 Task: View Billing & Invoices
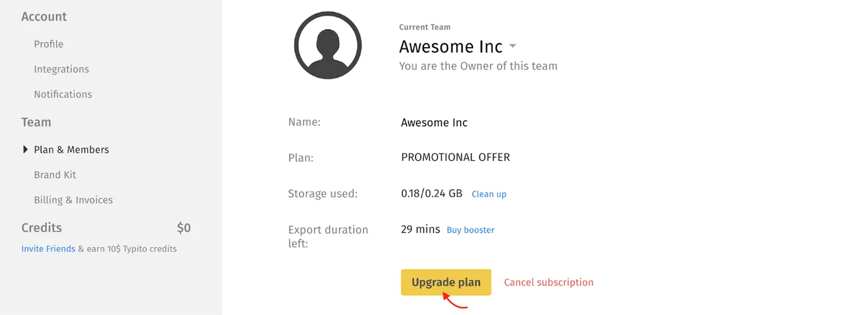(x=73, y=200)
